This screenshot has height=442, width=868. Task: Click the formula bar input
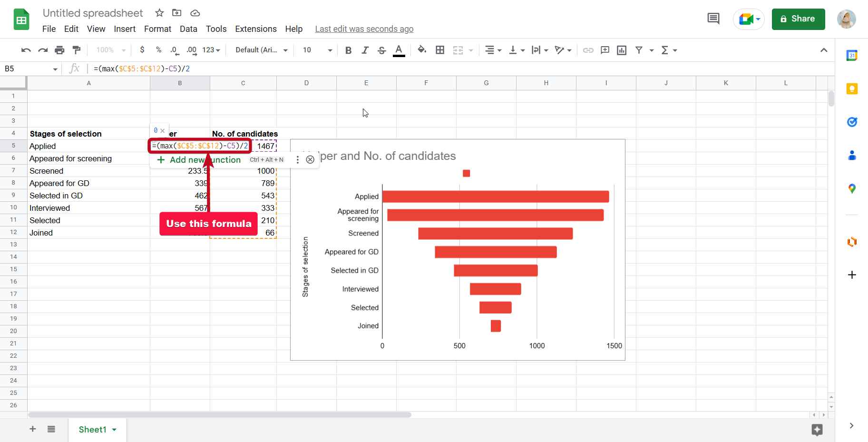(461, 69)
